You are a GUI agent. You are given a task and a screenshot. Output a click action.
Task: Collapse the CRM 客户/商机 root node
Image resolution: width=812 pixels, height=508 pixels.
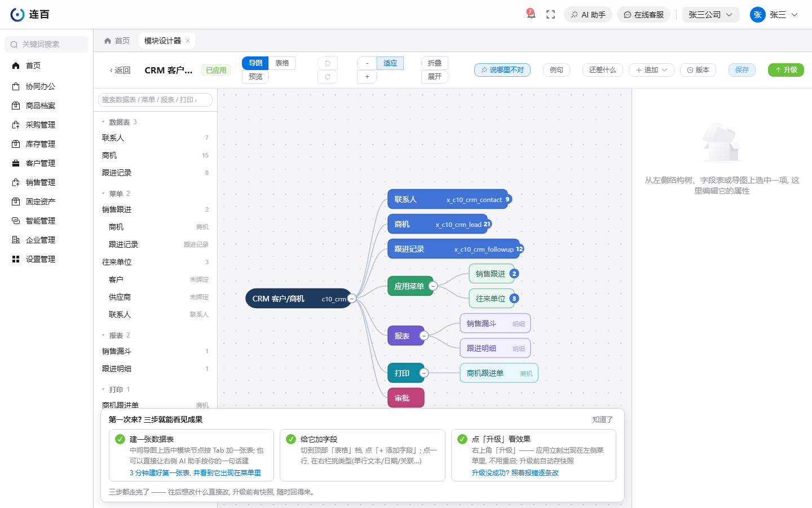(352, 299)
